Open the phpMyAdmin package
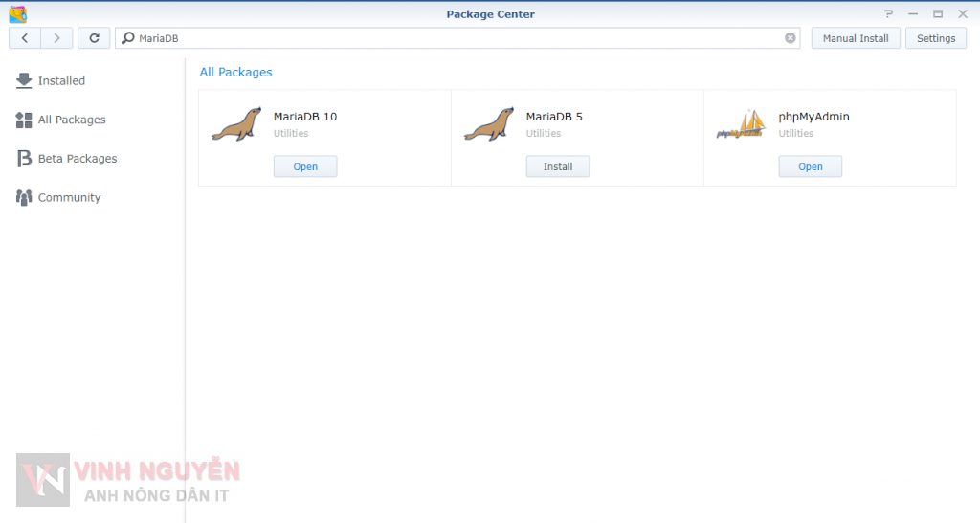The image size is (980, 523). 811,166
